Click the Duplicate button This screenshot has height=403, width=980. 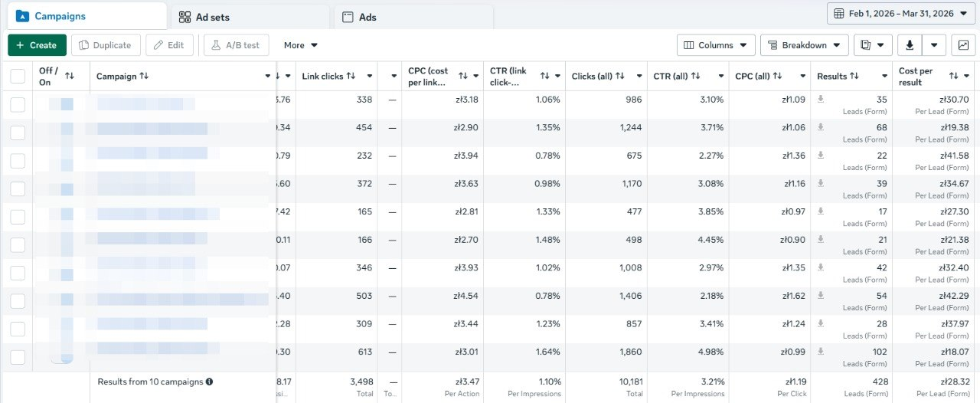coord(106,45)
